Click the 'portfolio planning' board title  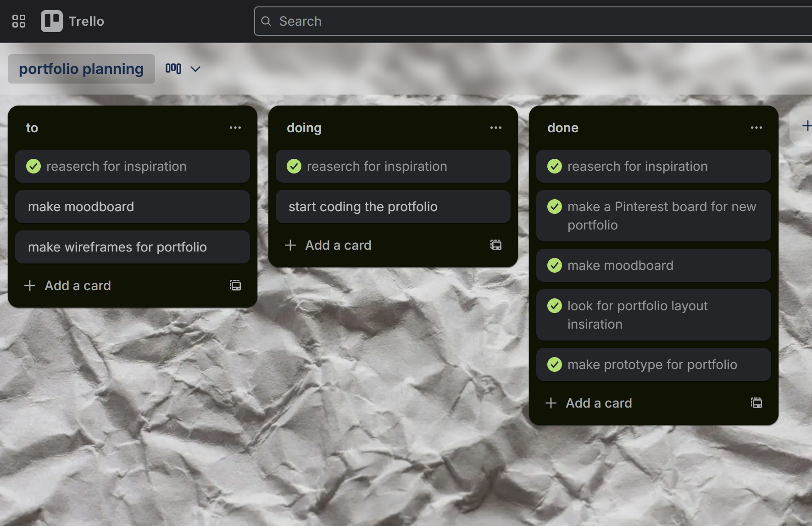81,69
